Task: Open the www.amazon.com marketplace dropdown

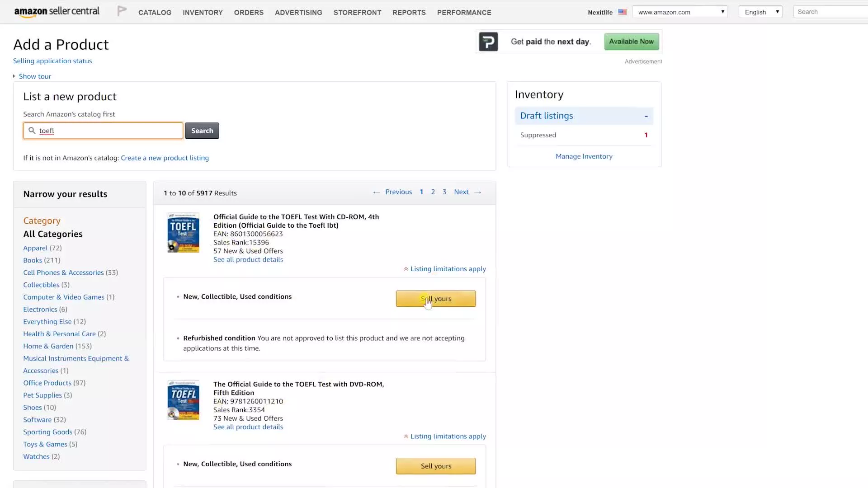Action: [x=679, y=12]
